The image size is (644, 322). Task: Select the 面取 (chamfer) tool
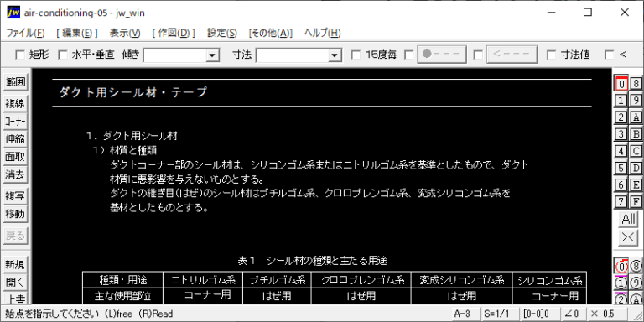coord(15,157)
